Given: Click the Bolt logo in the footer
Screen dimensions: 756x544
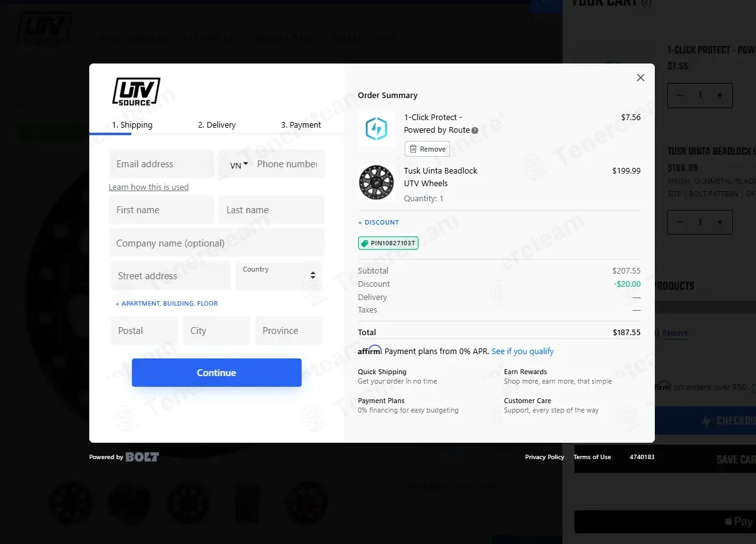Looking at the screenshot, I should [142, 457].
